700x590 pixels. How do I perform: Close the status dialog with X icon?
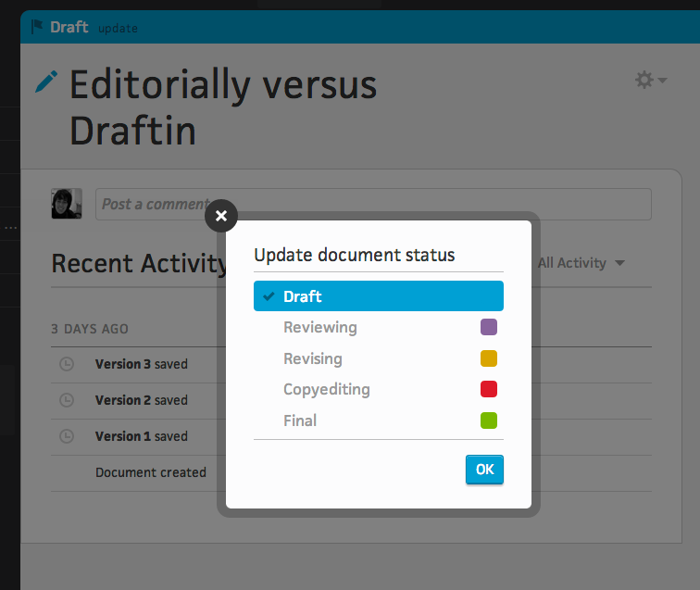pos(221,216)
